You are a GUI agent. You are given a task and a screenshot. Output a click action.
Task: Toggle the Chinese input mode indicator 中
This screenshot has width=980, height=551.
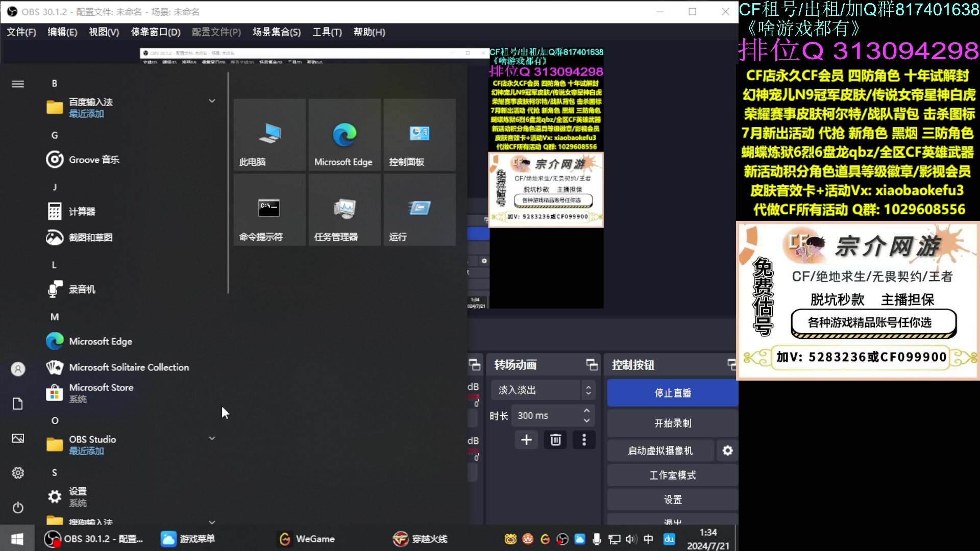[648, 539]
